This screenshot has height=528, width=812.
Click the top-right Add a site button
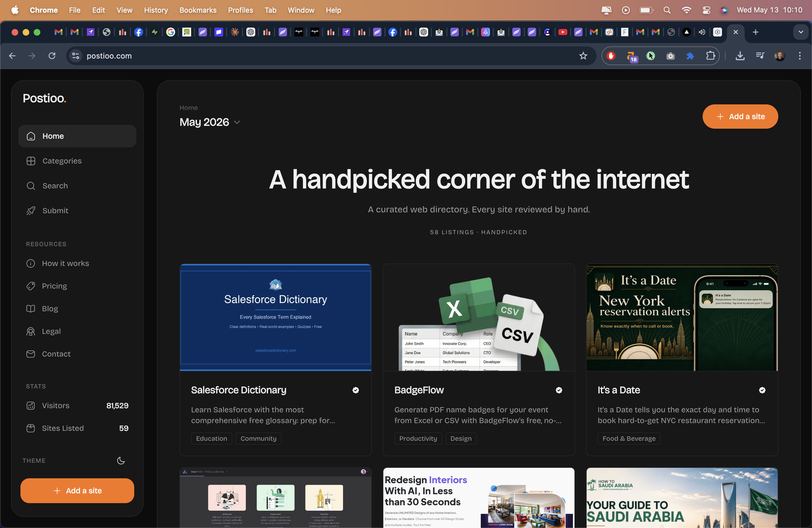point(740,117)
